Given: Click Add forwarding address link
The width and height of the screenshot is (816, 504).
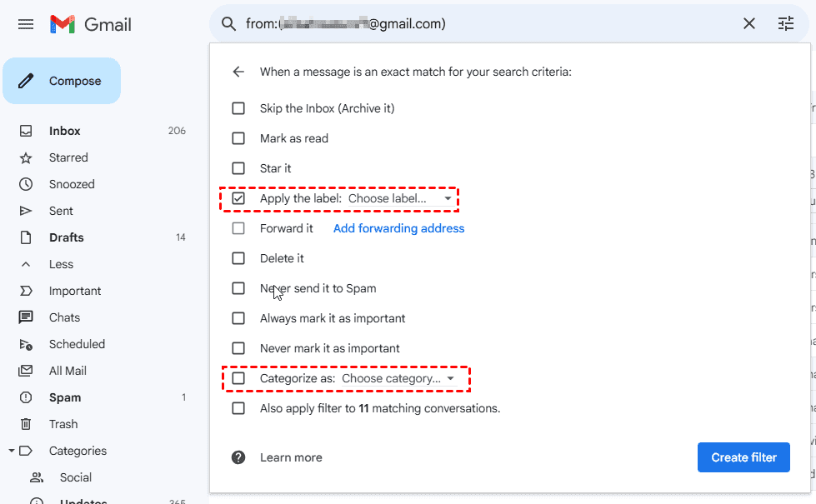Looking at the screenshot, I should coord(398,228).
